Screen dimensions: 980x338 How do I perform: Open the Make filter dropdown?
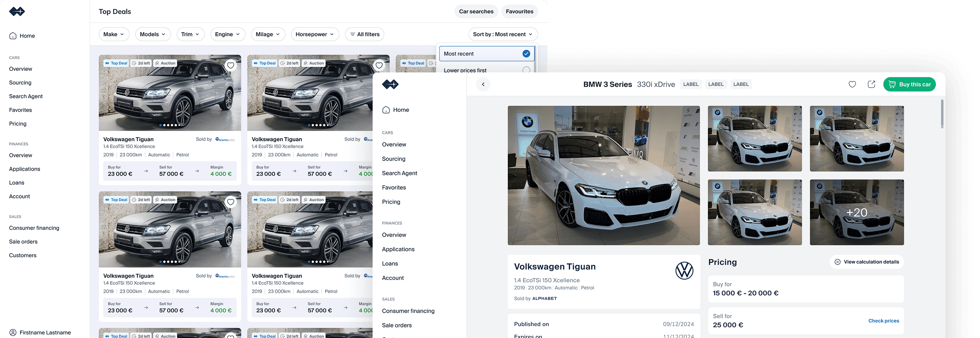point(114,34)
